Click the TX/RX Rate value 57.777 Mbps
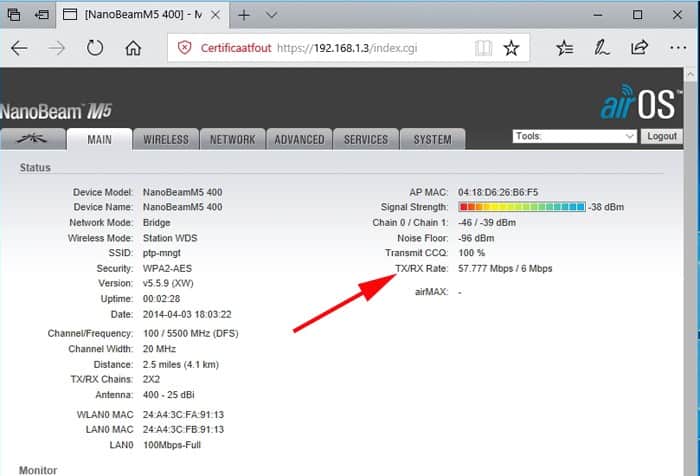Image resolution: width=700 pixels, height=476 pixels. click(x=486, y=268)
